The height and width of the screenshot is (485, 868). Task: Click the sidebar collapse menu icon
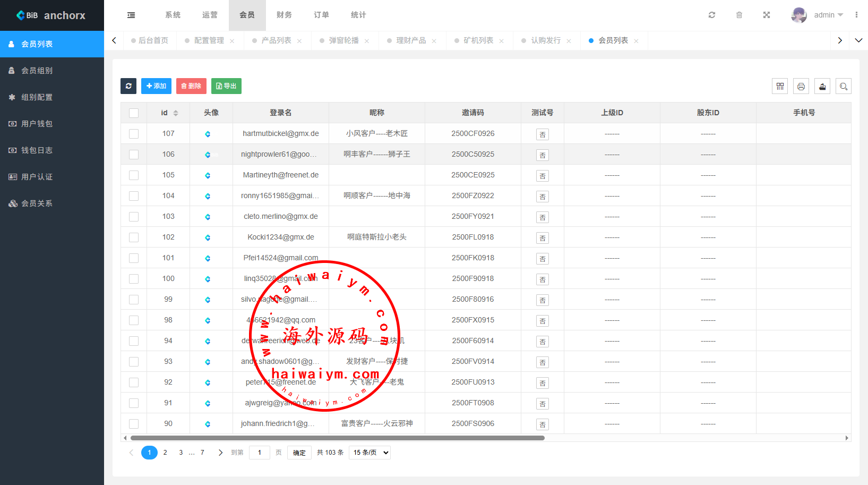pos(131,15)
